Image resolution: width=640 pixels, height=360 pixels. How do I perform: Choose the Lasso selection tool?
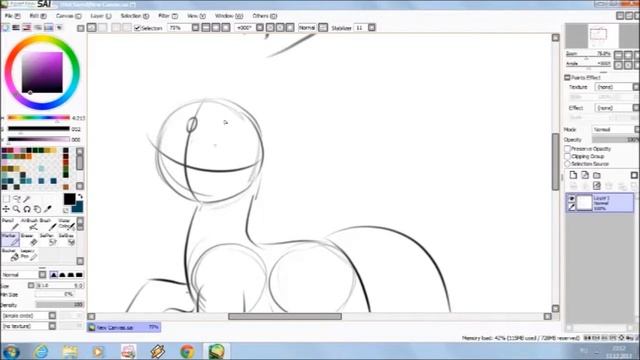pyautogui.click(x=17, y=199)
